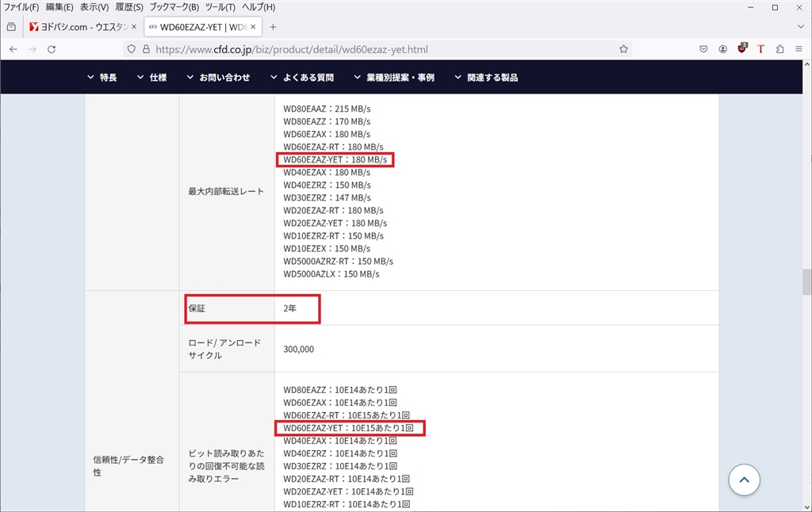
Task: Click the text WD10EZRZ-RT：150 MB/s
Action: [333, 235]
